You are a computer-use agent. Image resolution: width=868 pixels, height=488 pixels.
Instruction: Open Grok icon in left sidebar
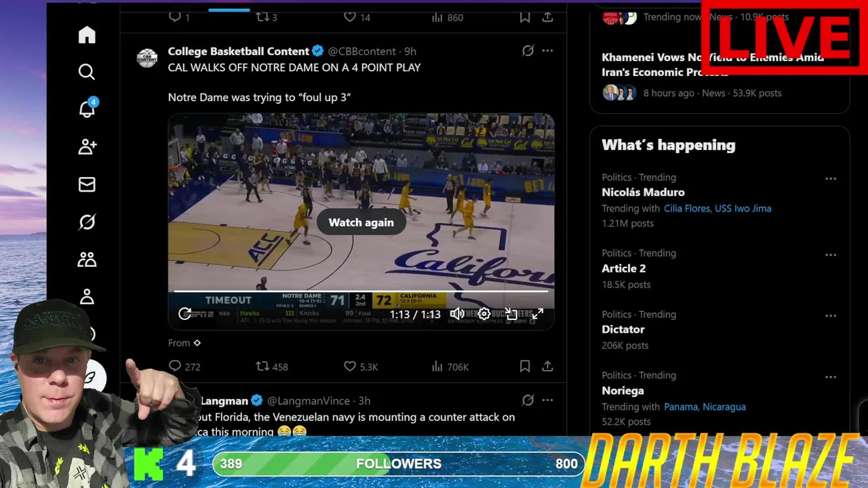87,222
